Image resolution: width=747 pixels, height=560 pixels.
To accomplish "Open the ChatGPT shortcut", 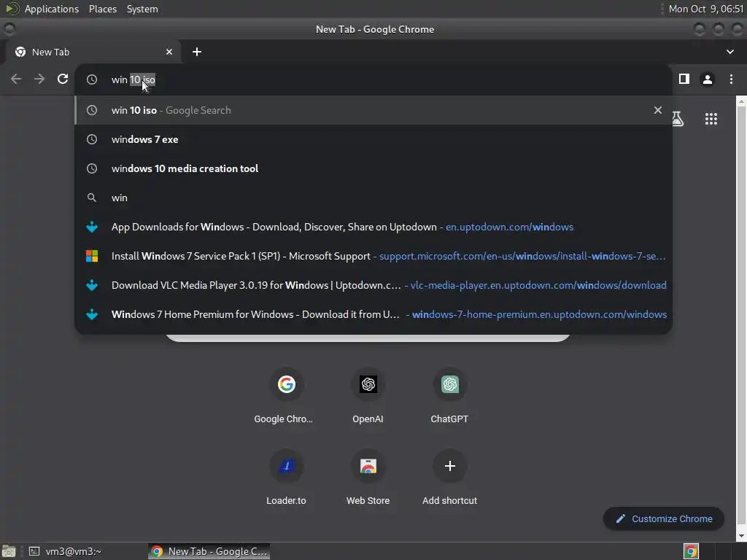I will click(x=449, y=395).
